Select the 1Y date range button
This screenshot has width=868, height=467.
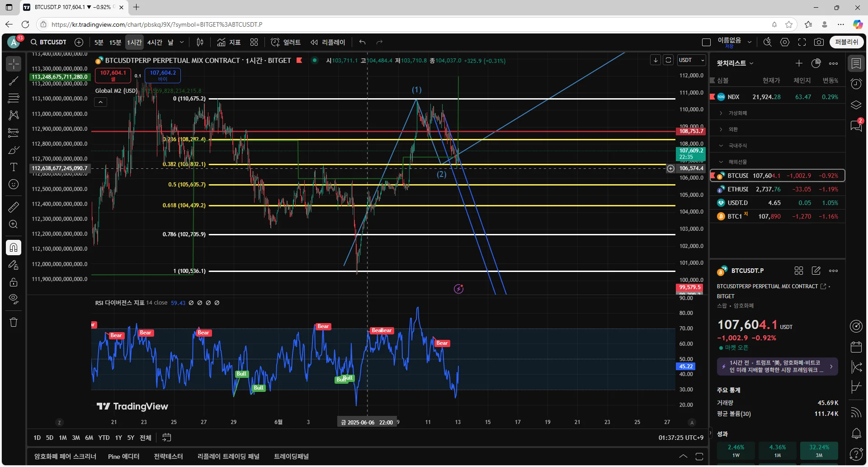(118, 438)
